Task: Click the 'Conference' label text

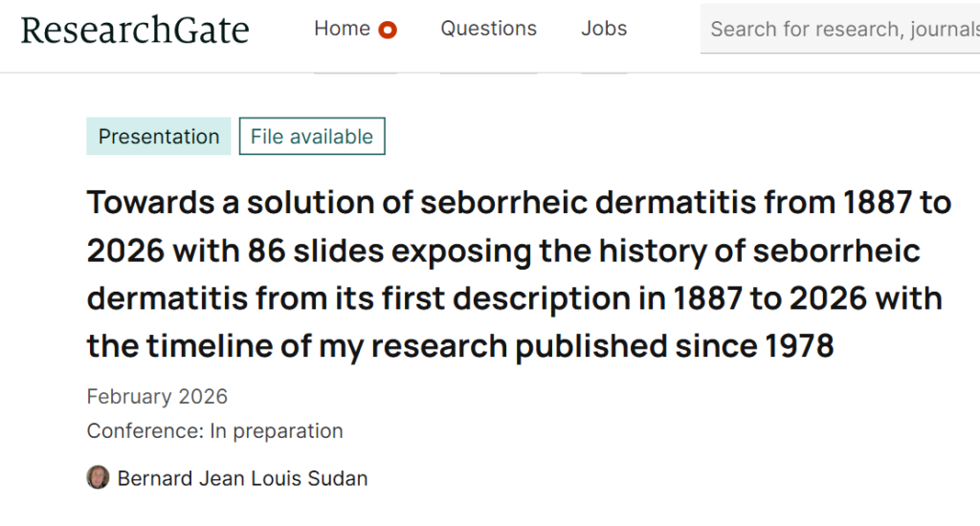Action: tap(145, 431)
